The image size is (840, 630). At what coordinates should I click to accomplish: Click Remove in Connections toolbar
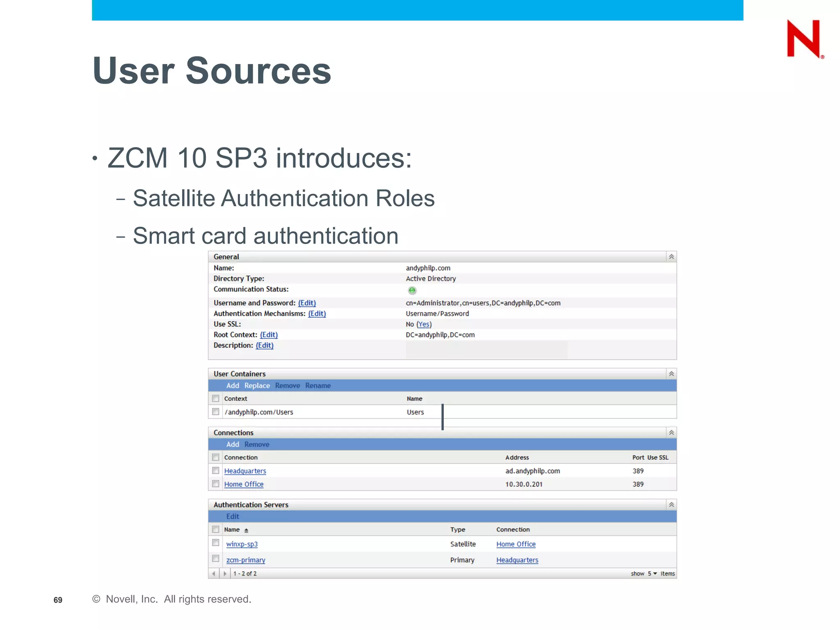[x=257, y=444]
